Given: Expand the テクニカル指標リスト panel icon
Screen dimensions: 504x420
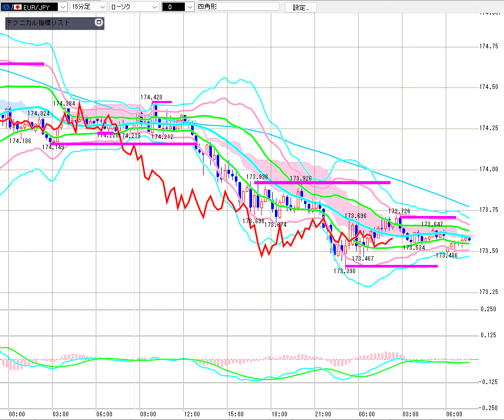Looking at the screenshot, I should pos(99,23).
